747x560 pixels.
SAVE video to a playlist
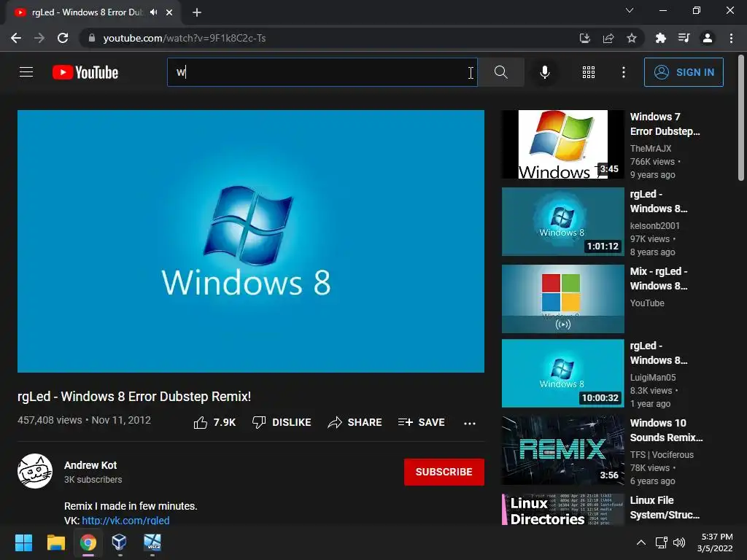coord(422,422)
